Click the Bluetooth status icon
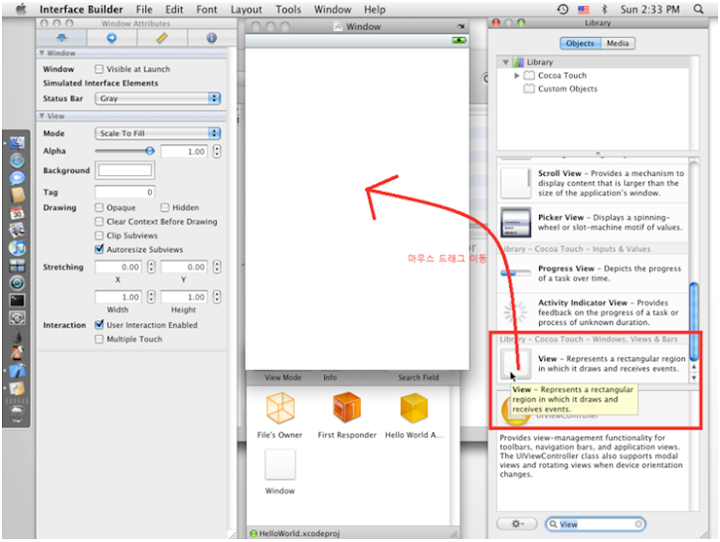720x542 pixels. (x=604, y=9)
